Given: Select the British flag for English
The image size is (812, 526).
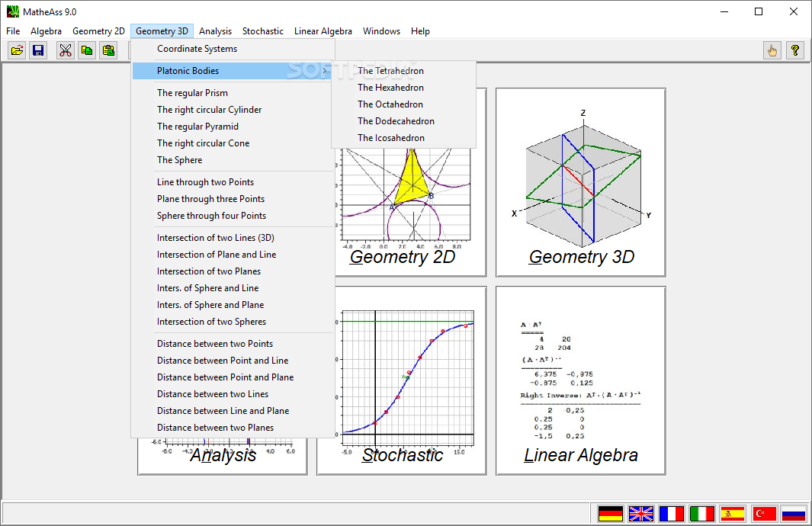Looking at the screenshot, I should 641,514.
